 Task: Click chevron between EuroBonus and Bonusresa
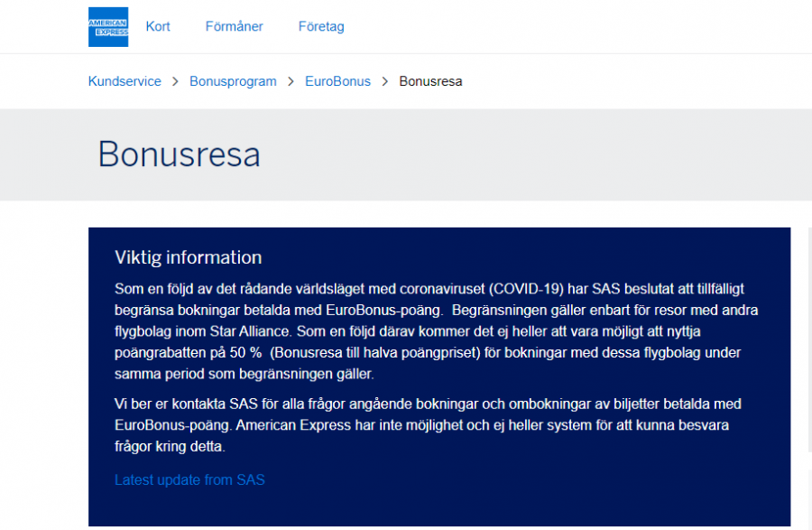384,81
